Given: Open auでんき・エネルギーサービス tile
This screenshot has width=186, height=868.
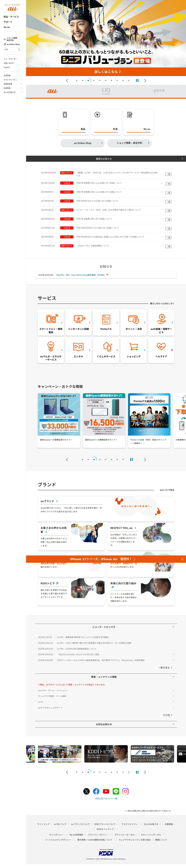Looking at the screenshot, I should (51, 350).
